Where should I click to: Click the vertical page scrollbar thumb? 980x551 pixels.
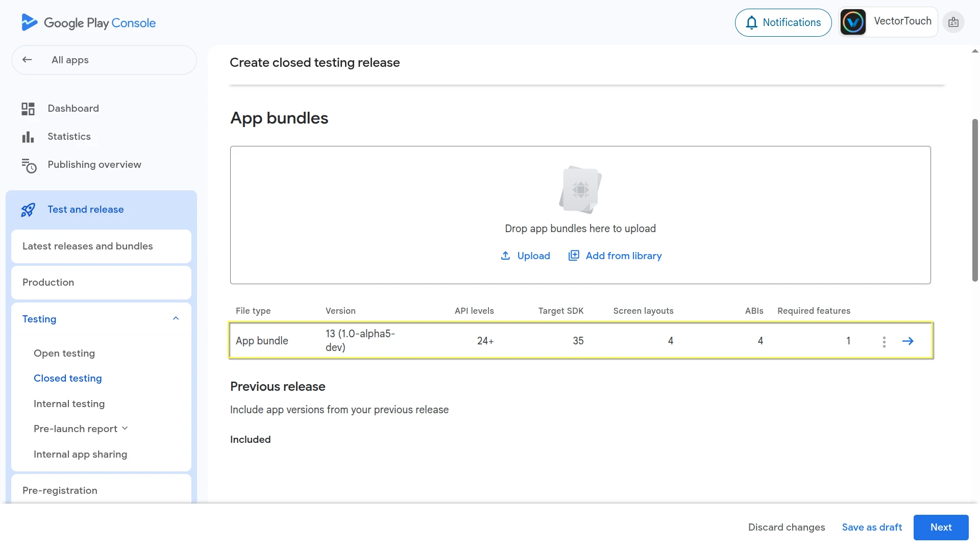(x=974, y=199)
